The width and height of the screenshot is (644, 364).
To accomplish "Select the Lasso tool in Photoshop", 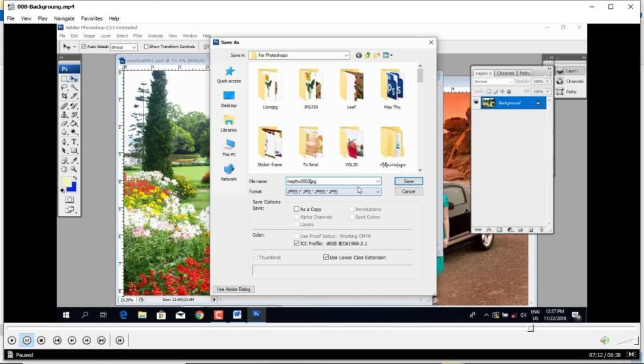I will tap(65, 87).
